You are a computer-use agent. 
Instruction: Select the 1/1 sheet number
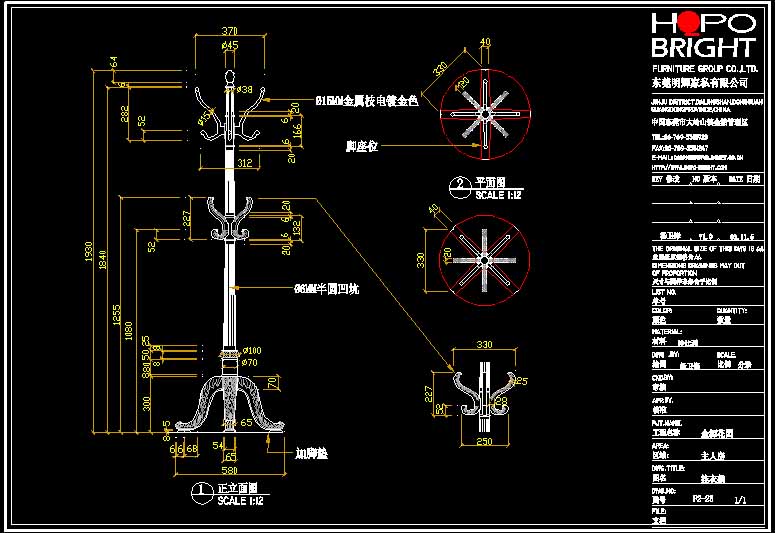pyautogui.click(x=740, y=500)
